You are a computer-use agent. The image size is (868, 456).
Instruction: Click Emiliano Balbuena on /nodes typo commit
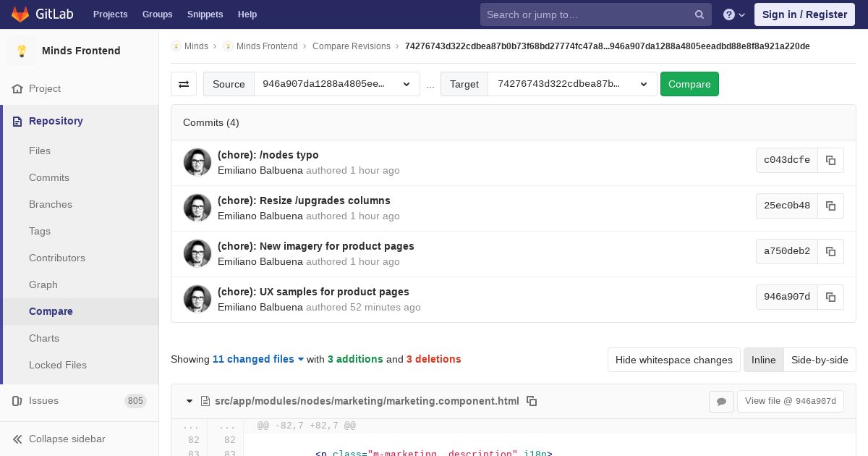[x=260, y=170]
